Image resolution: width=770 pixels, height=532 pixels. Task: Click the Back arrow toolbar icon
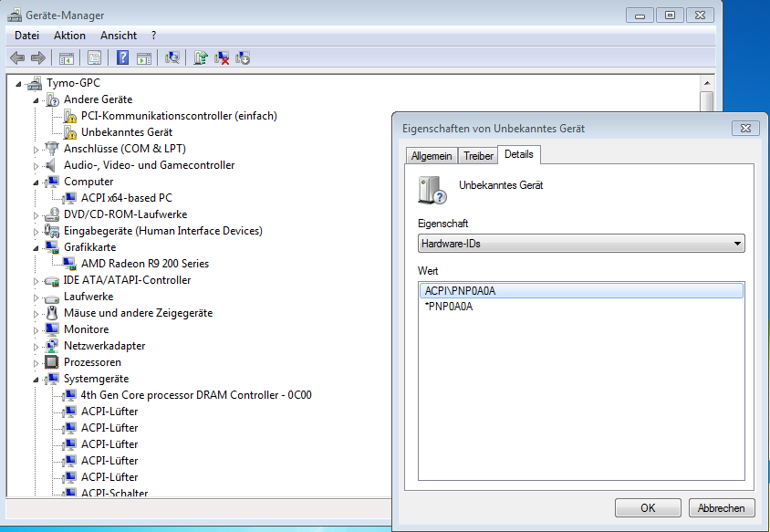pyautogui.click(x=17, y=58)
